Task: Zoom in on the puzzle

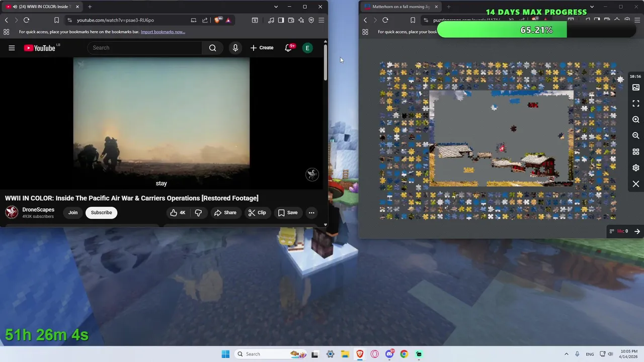Action: pyautogui.click(x=636, y=120)
